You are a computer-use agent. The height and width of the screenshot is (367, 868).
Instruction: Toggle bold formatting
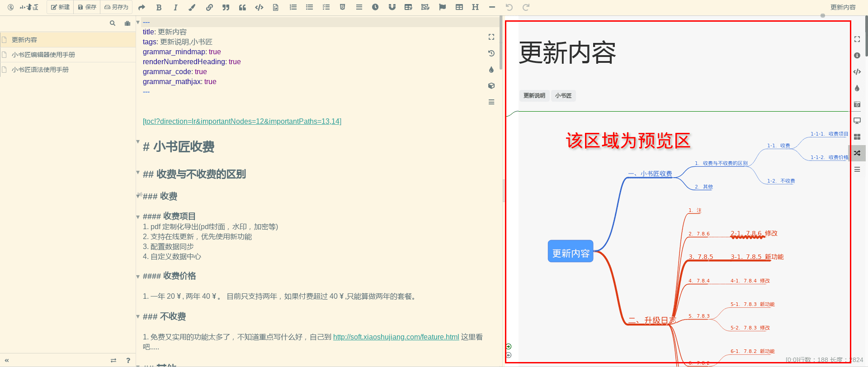click(x=159, y=7)
